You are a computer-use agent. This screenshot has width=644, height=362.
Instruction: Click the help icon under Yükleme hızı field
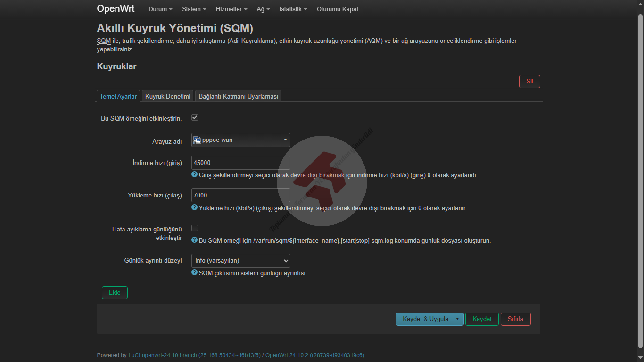pyautogui.click(x=194, y=207)
